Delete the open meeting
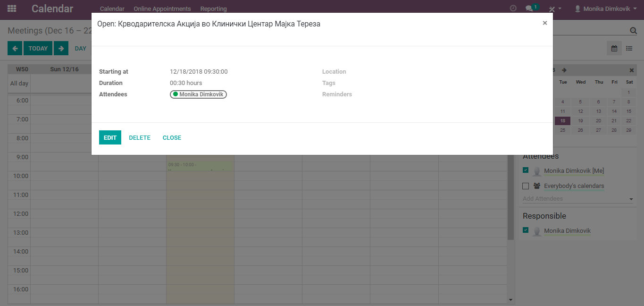 pyautogui.click(x=140, y=137)
